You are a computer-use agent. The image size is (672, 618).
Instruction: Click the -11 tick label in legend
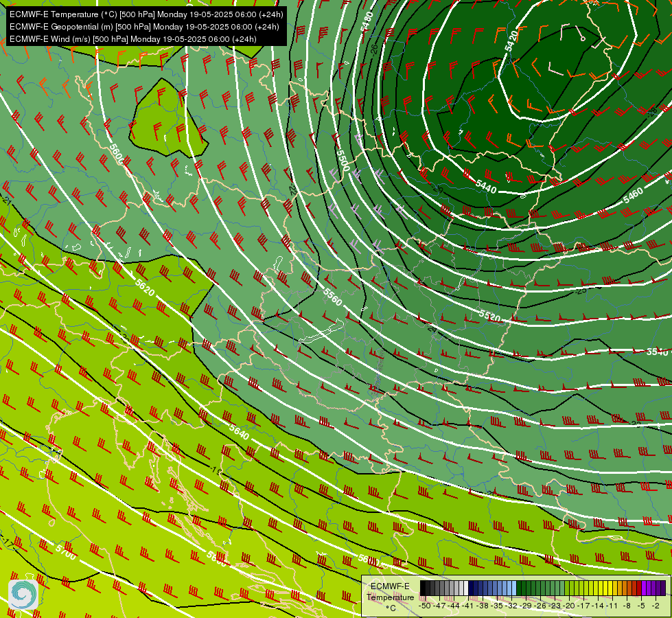pos(612,606)
